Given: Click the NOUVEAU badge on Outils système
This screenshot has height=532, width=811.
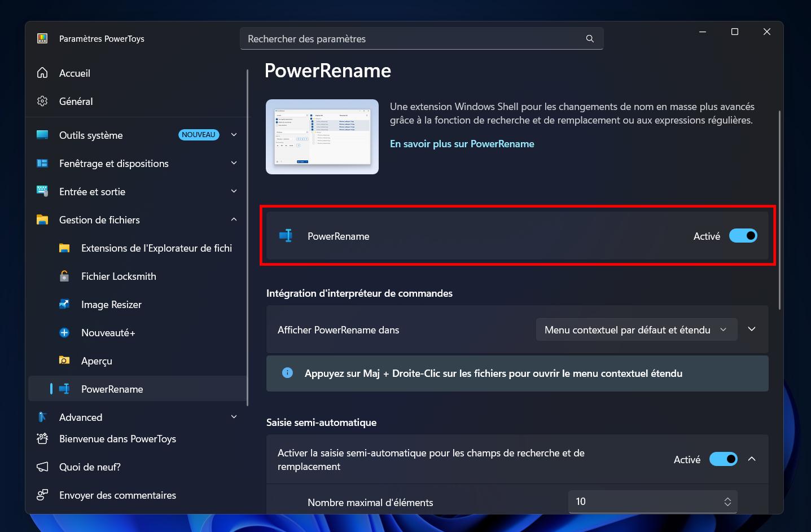Looking at the screenshot, I should pos(199,135).
